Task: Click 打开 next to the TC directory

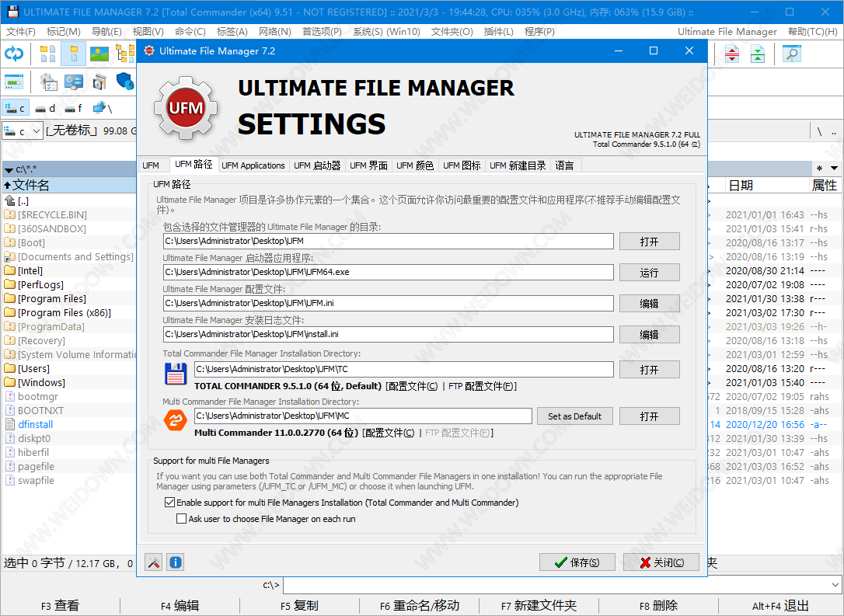Action: tap(649, 370)
